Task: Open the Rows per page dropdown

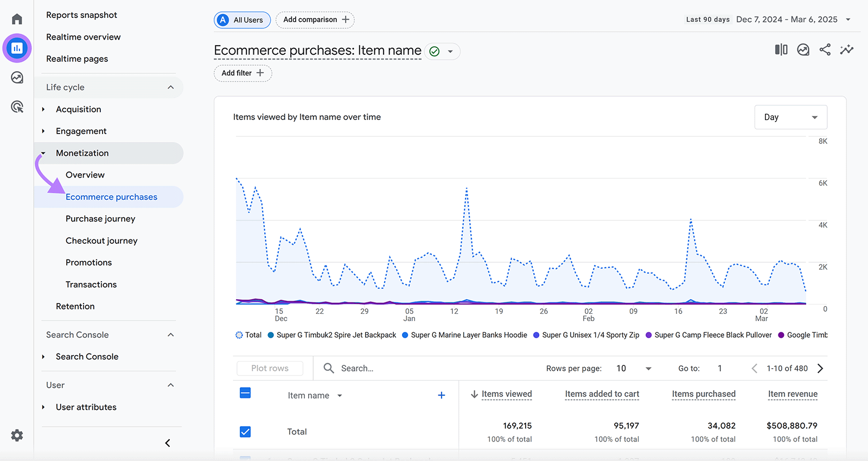Action: pos(634,368)
